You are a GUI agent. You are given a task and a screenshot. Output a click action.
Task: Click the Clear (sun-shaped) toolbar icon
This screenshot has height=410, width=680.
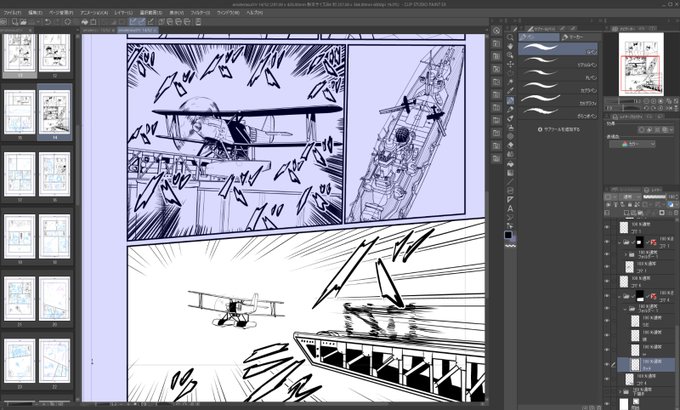[68, 22]
